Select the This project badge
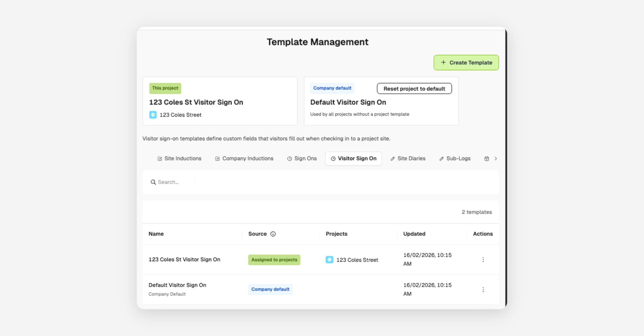644x336 pixels. (165, 88)
